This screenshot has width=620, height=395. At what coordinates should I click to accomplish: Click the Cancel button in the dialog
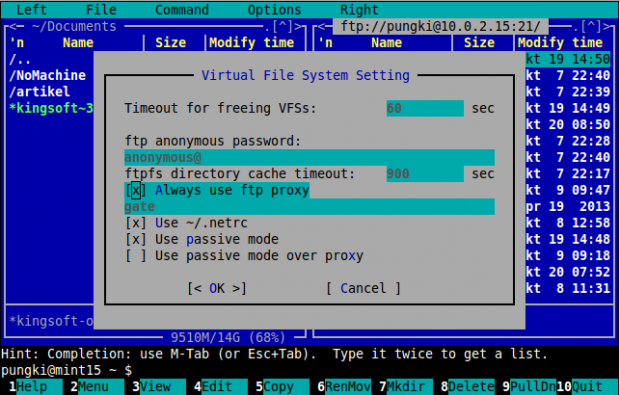[x=363, y=288]
